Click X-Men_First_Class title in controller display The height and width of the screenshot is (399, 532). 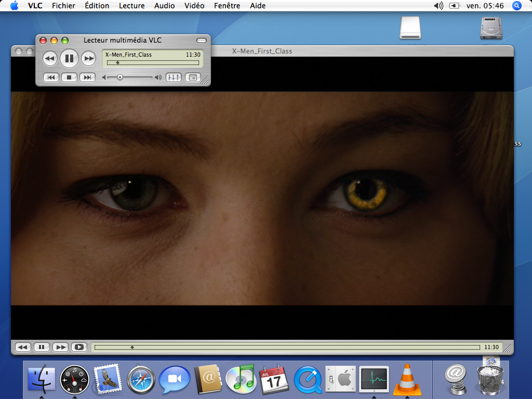click(x=128, y=55)
